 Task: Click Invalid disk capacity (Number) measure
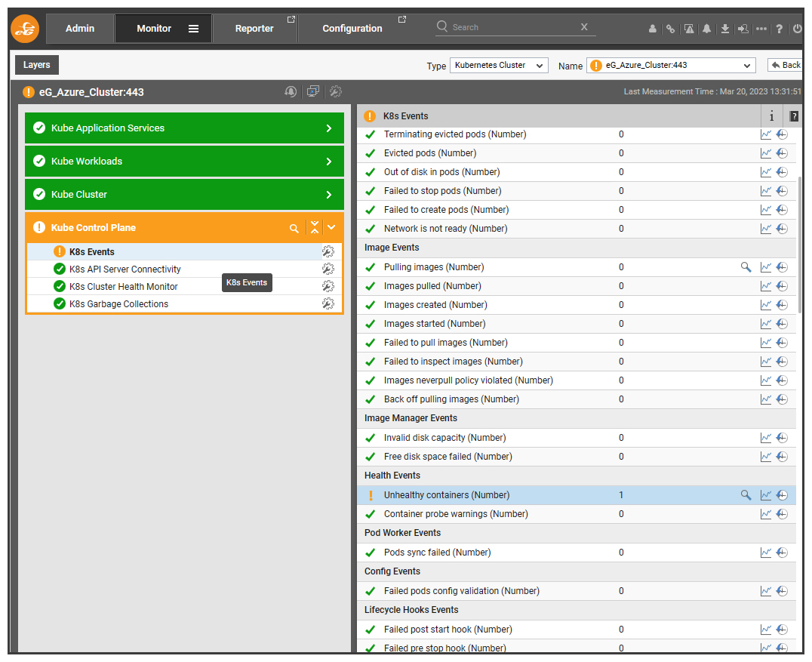444,438
